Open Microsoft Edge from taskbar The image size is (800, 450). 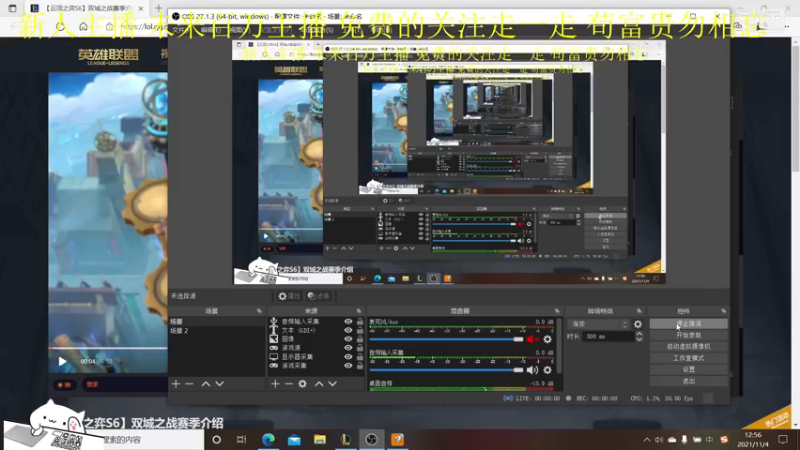tap(268, 439)
